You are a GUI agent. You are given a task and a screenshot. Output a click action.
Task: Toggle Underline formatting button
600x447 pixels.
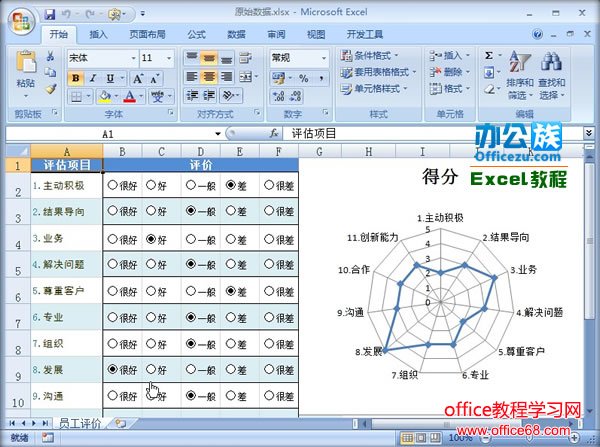(x=110, y=78)
